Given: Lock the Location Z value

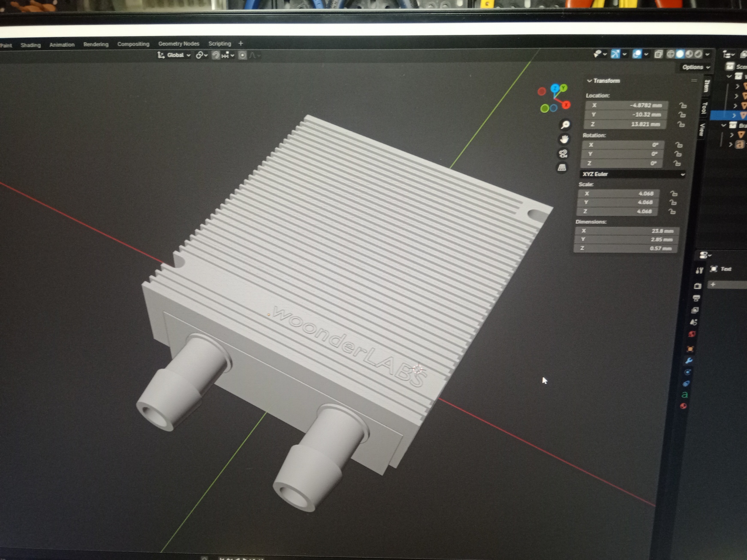Looking at the screenshot, I should click(x=681, y=124).
